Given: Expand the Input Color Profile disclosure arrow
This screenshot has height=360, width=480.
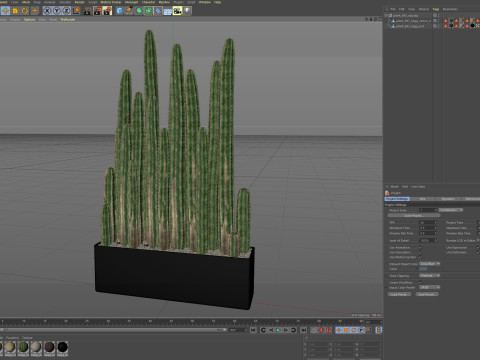Looking at the screenshot, I should tap(387, 287).
